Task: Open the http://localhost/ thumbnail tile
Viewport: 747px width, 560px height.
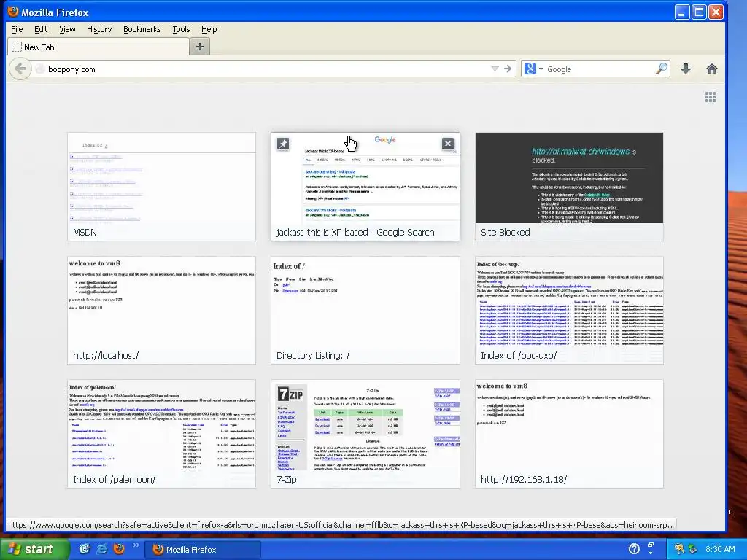Action: [161, 310]
